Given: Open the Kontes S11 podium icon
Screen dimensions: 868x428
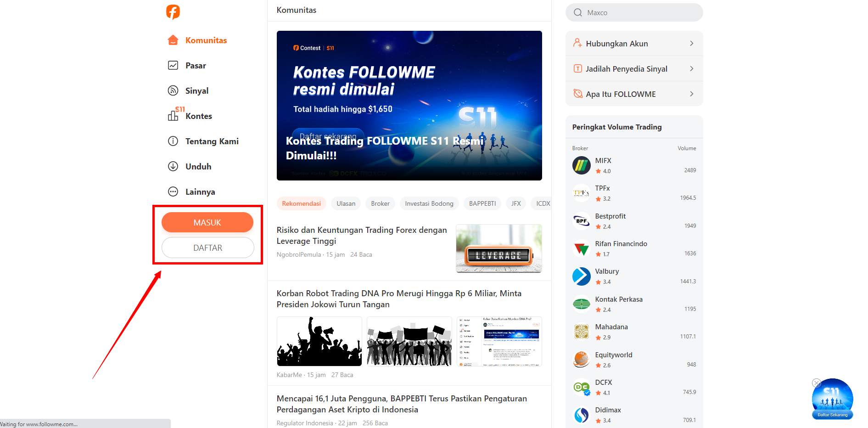Looking at the screenshot, I should click(175, 113).
